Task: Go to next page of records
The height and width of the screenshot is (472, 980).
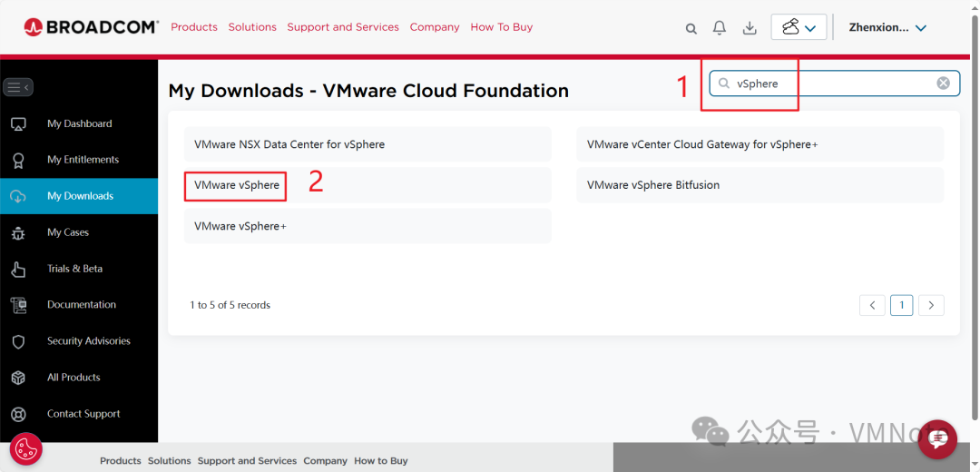Action: 931,305
